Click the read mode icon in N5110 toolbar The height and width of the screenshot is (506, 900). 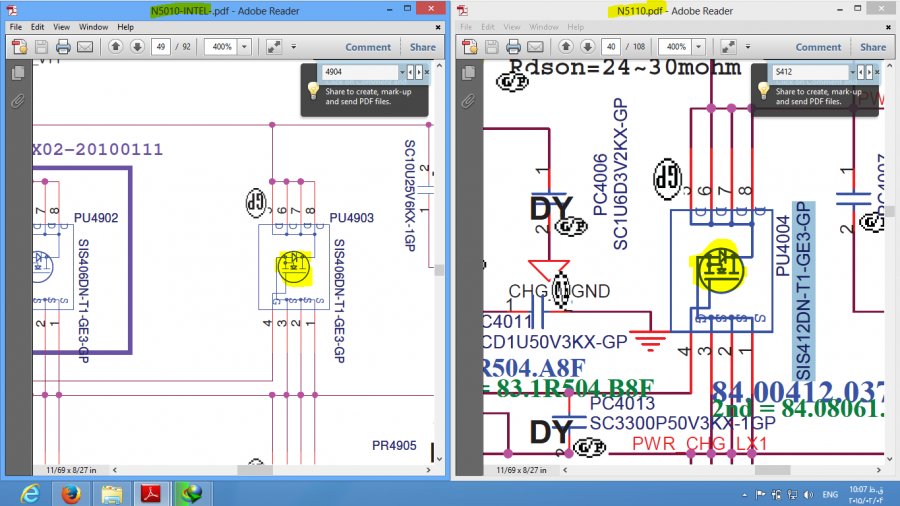[728, 47]
